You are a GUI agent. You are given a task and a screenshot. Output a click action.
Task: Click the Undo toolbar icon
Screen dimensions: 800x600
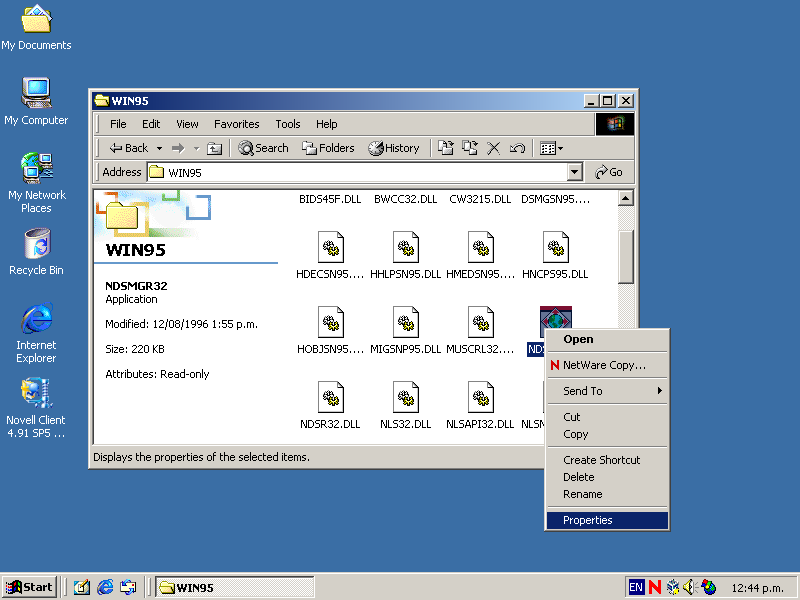click(517, 148)
